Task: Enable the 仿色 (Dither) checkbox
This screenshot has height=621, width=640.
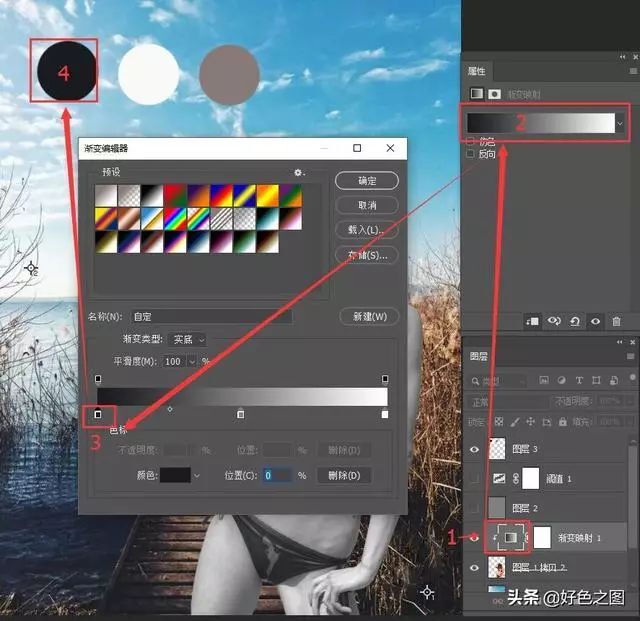Action: coord(471,142)
